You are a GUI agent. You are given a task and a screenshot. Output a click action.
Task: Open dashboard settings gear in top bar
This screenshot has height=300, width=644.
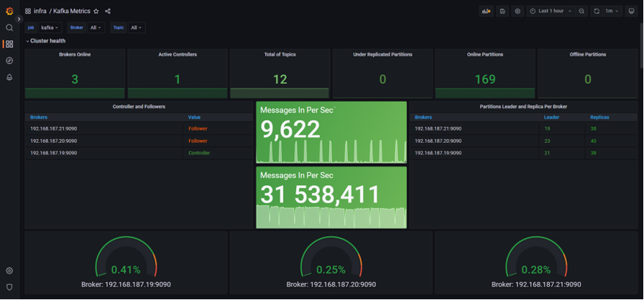pos(517,11)
